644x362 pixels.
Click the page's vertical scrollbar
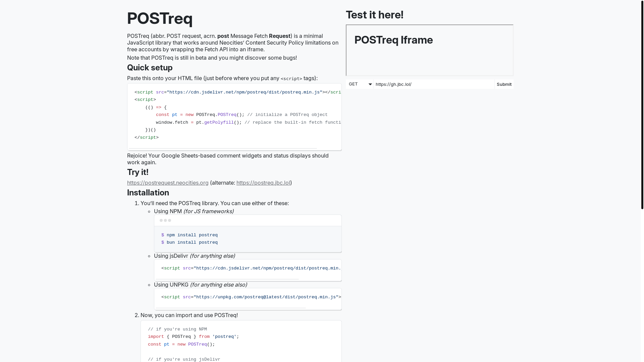coord(642,105)
